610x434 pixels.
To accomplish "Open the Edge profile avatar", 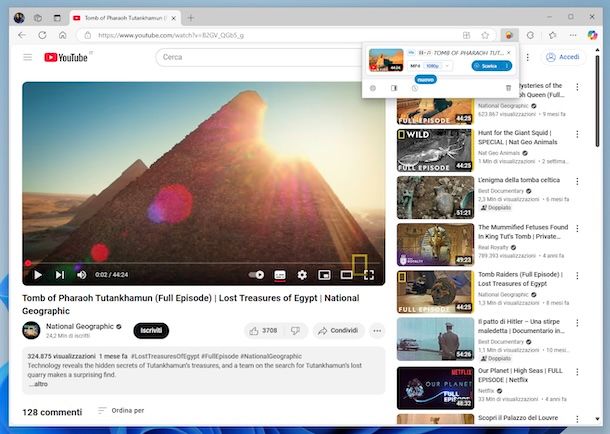I will coord(19,18).
